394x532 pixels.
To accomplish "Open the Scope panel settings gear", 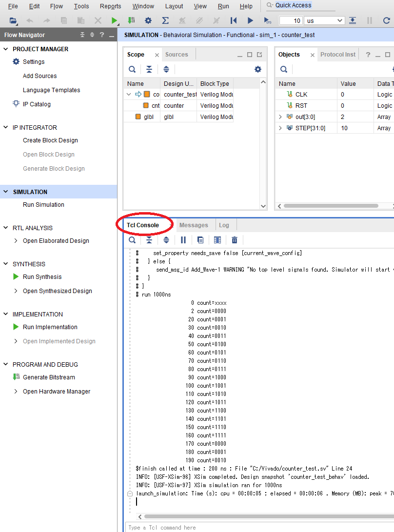I will [258, 69].
